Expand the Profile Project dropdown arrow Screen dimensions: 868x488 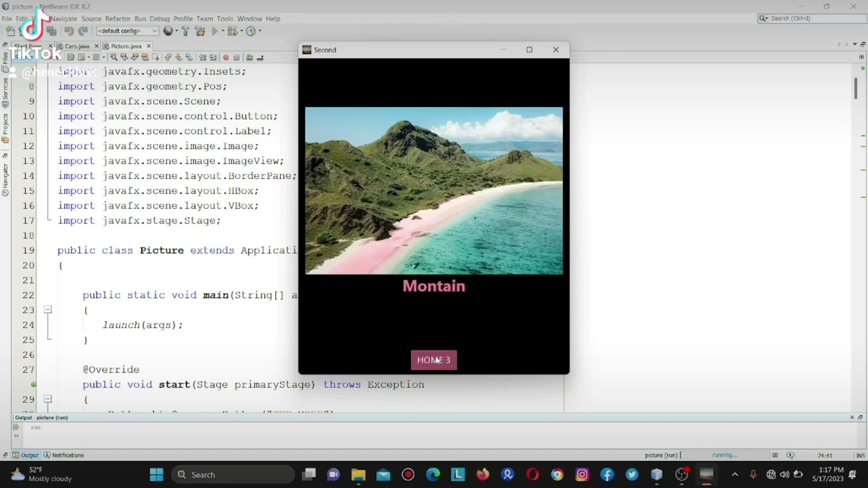[260, 31]
